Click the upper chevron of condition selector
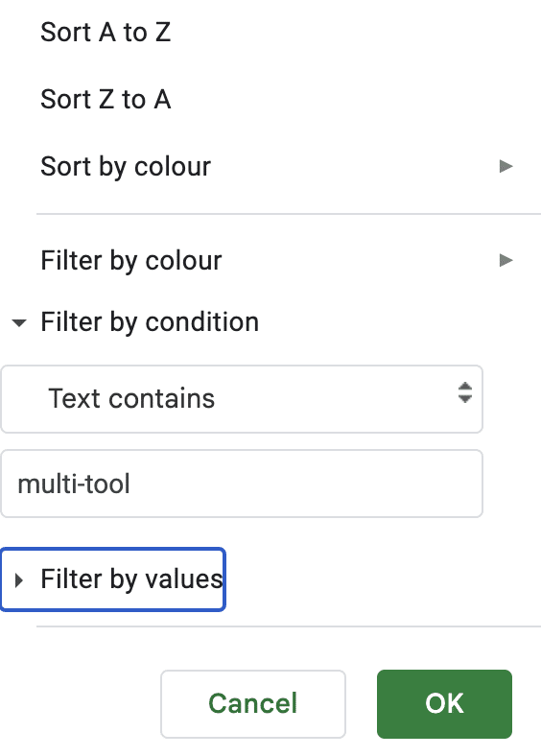Screen dimensions: 541x756 coord(465,387)
